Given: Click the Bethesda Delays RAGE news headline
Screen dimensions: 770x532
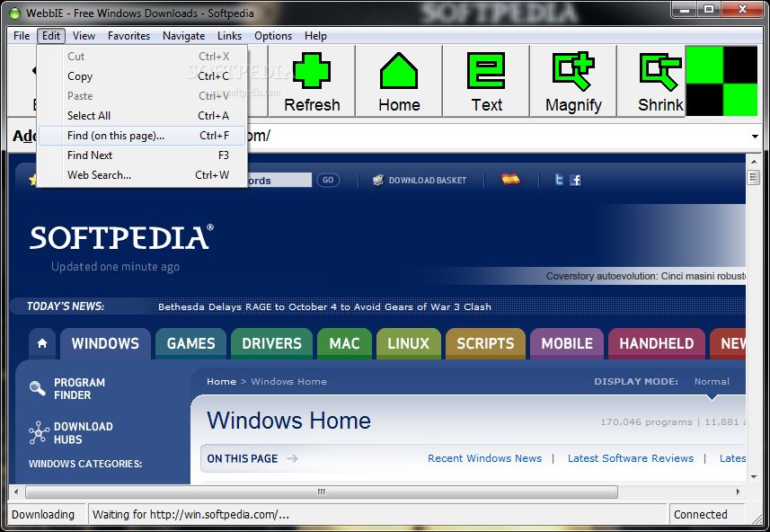Looking at the screenshot, I should [x=324, y=307].
